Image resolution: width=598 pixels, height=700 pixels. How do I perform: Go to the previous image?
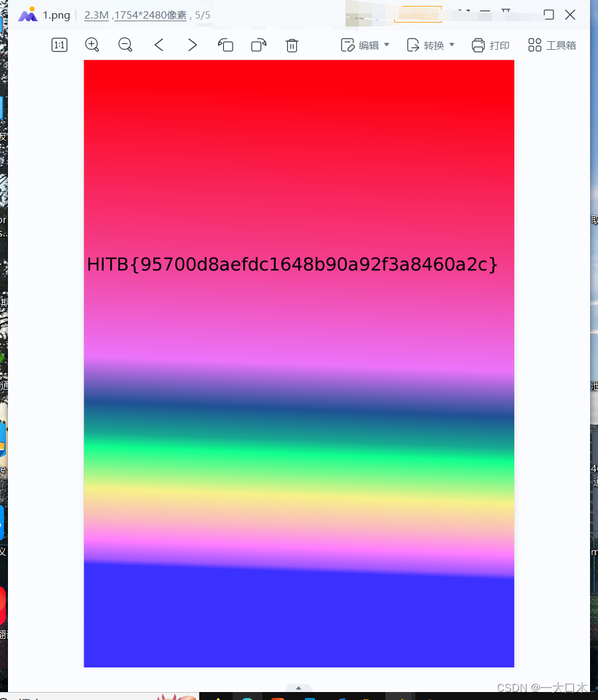(159, 45)
